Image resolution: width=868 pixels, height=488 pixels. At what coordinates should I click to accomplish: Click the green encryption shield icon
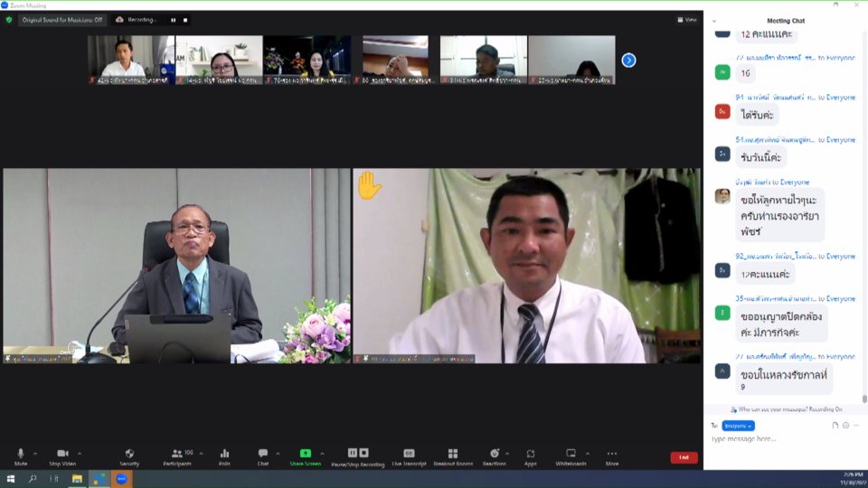[9, 20]
